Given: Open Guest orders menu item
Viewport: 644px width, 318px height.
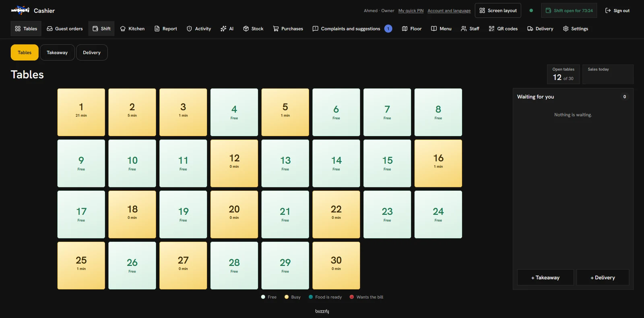Looking at the screenshot, I should point(65,29).
